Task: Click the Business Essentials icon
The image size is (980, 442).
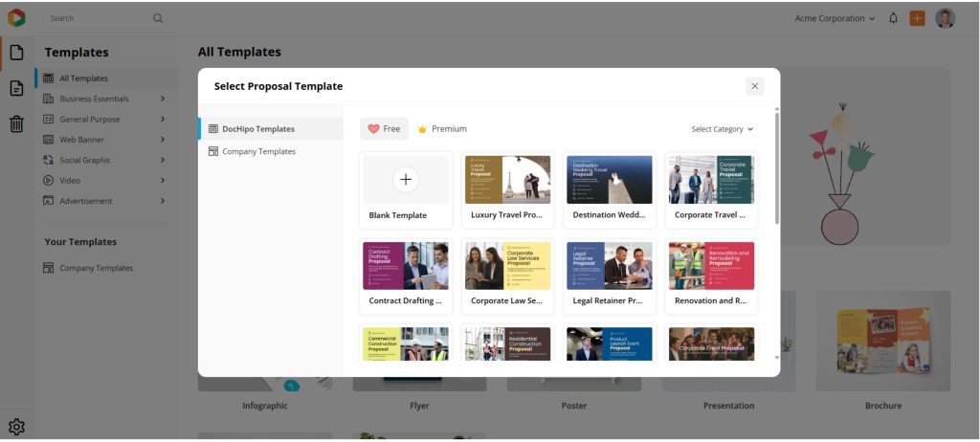Action: tap(48, 99)
